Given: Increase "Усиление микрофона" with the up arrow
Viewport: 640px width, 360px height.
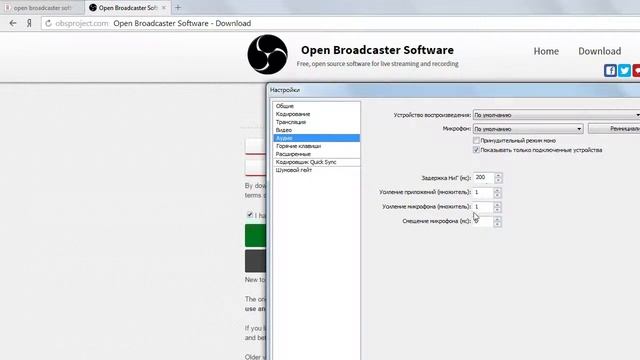Looking at the screenshot, I should tap(497, 204).
